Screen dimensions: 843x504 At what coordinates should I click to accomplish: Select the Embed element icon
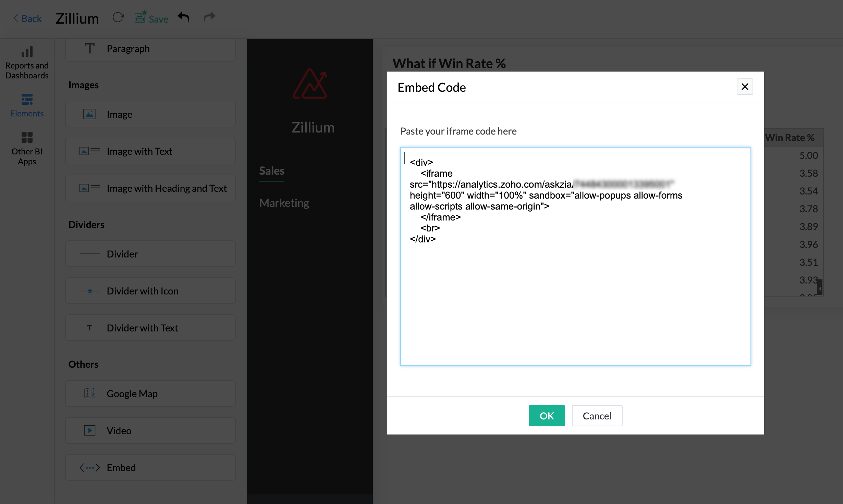pyautogui.click(x=90, y=467)
